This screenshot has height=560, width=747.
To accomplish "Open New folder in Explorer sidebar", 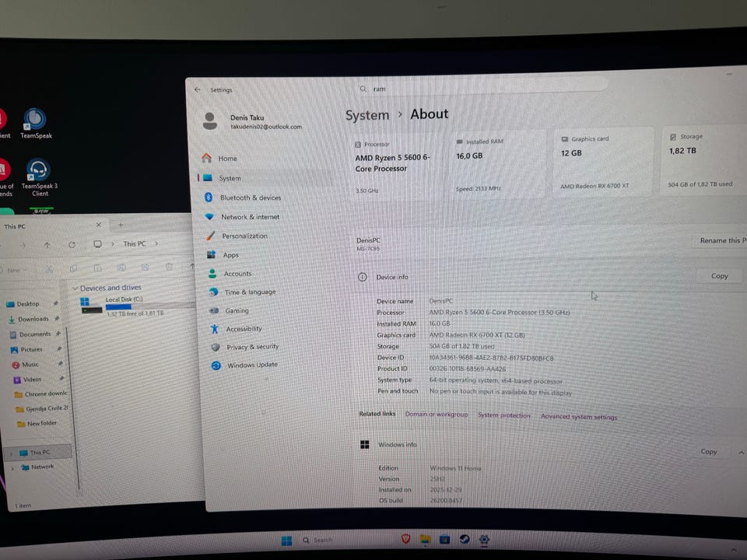I will coord(41,423).
